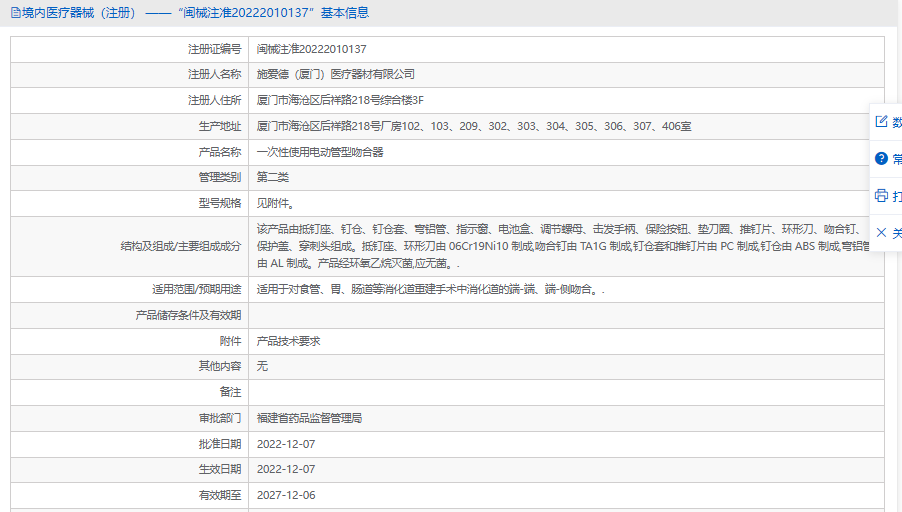
Task: Select registration number 闽械注准20222010137 value
Action: click(311, 49)
